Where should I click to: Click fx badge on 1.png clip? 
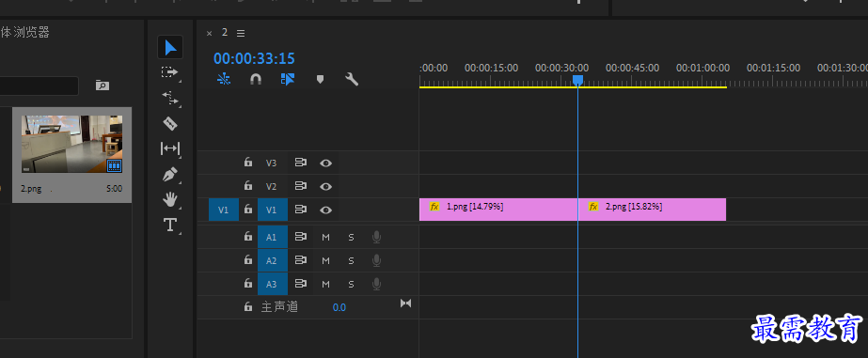click(x=434, y=207)
